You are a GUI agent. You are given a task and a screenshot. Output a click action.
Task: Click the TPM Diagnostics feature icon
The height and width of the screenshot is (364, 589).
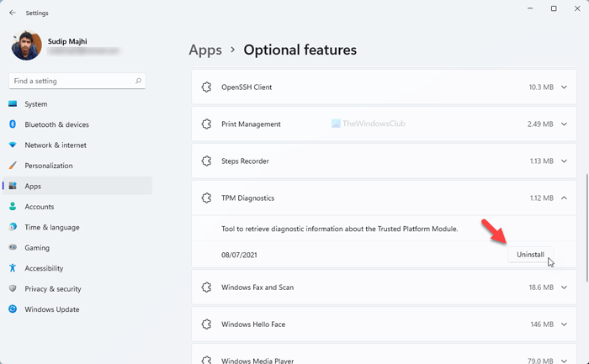(206, 198)
